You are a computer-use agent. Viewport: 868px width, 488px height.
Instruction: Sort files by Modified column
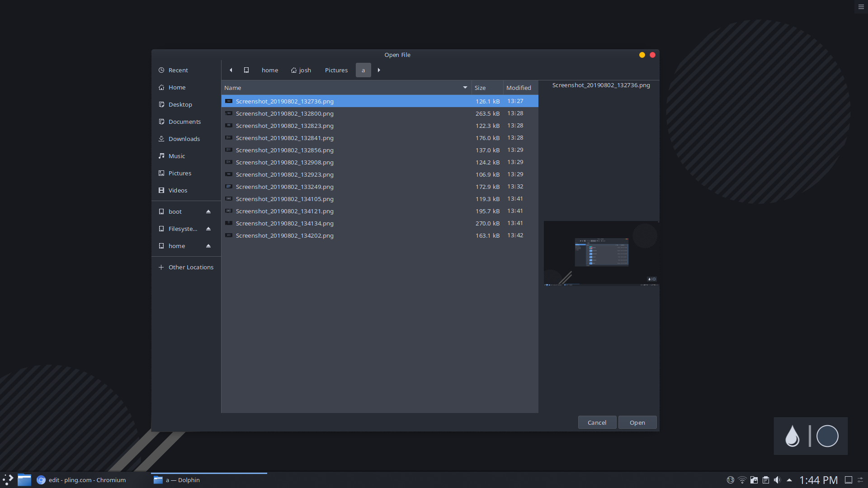coord(520,88)
